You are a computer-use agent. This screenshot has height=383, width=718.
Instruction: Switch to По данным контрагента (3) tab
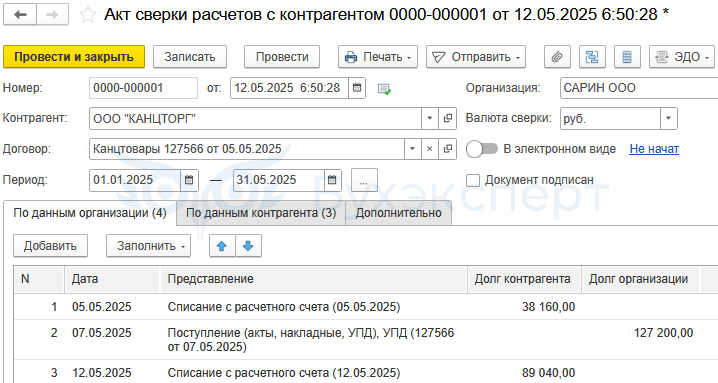click(261, 213)
